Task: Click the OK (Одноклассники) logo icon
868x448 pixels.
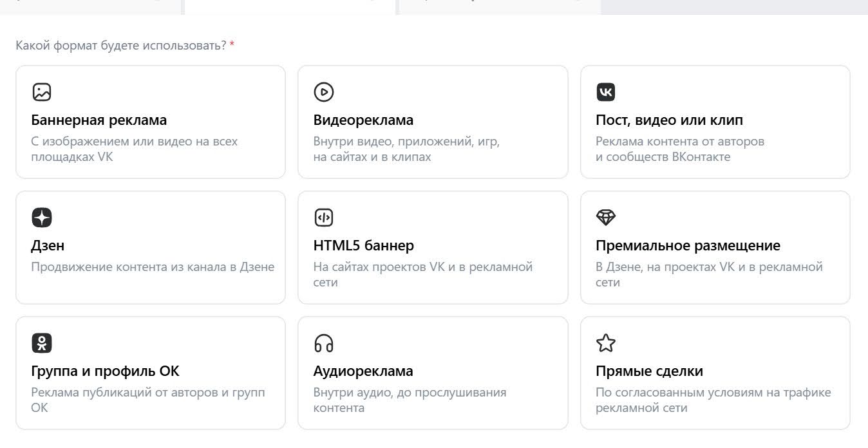Action: click(x=42, y=343)
